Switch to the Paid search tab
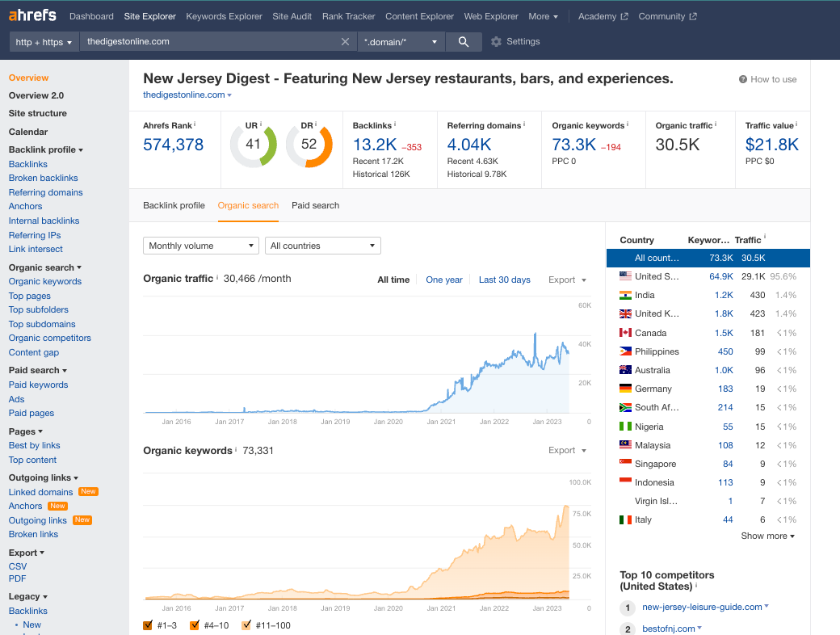The height and width of the screenshot is (635, 840). pyautogui.click(x=316, y=206)
